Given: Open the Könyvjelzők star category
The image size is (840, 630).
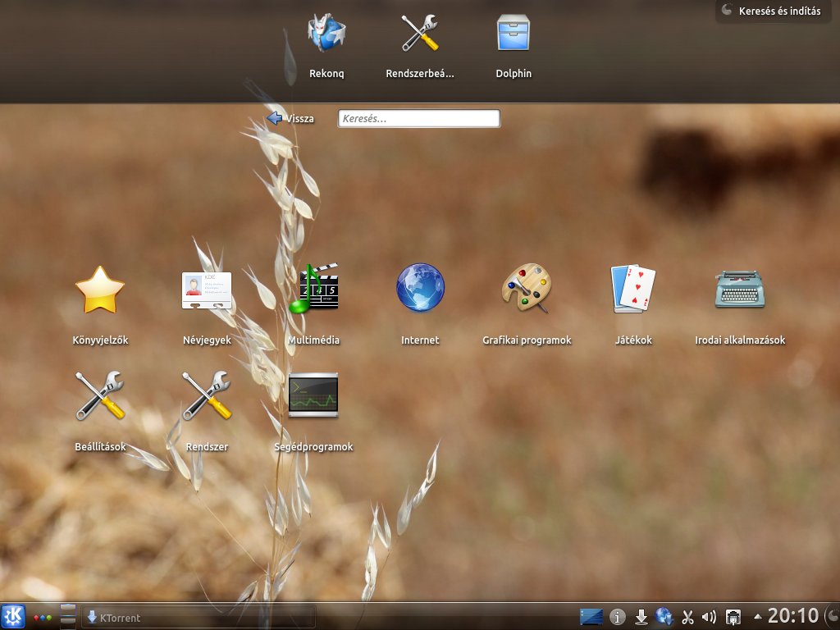Looking at the screenshot, I should [x=100, y=305].
